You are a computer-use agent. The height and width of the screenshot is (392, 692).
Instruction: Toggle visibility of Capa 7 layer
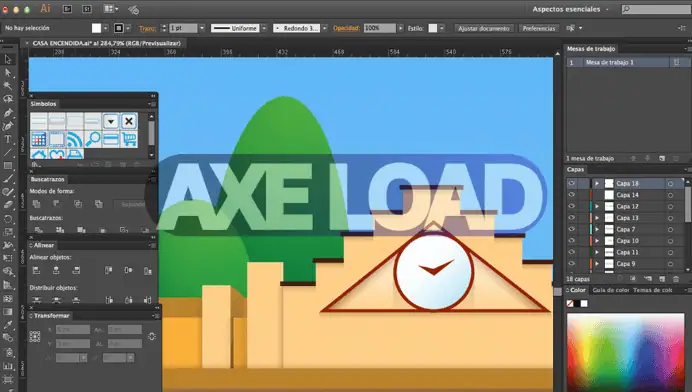coord(572,229)
